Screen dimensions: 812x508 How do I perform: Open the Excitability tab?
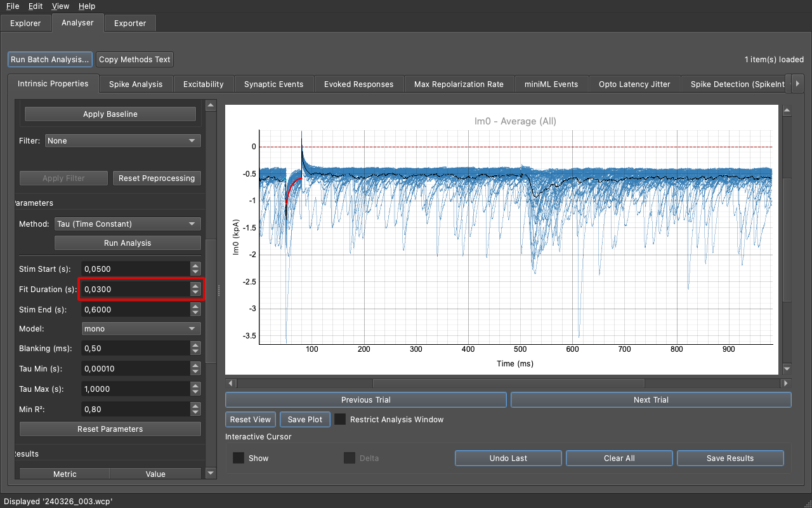(x=203, y=84)
